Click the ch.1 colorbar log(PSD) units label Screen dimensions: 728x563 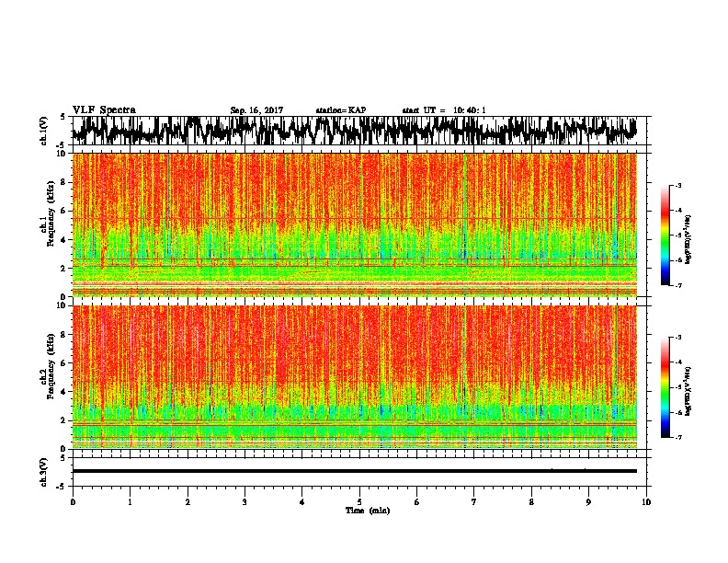[x=688, y=240]
